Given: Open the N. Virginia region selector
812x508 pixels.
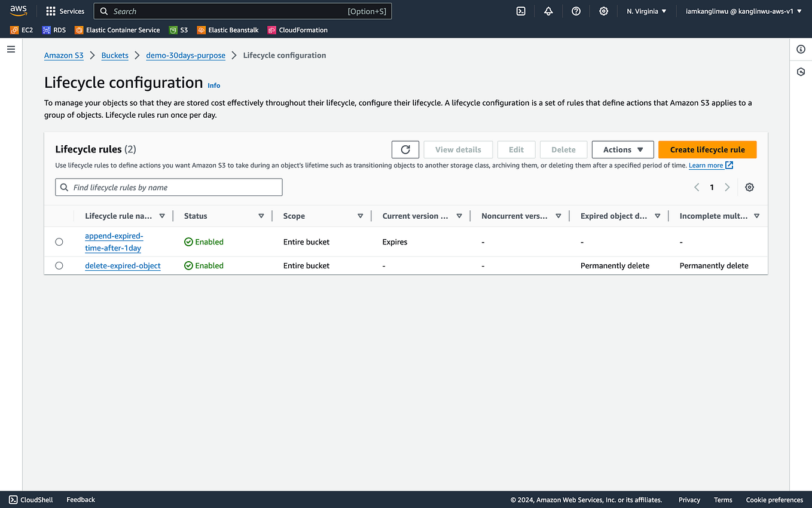Looking at the screenshot, I should click(x=646, y=11).
